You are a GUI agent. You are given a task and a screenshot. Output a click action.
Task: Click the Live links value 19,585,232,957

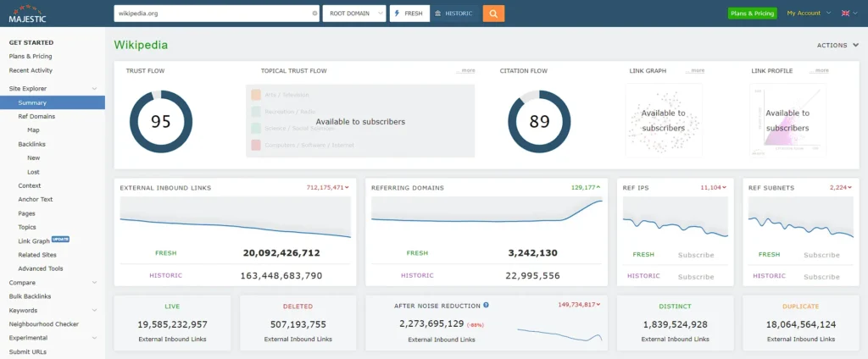(172, 324)
